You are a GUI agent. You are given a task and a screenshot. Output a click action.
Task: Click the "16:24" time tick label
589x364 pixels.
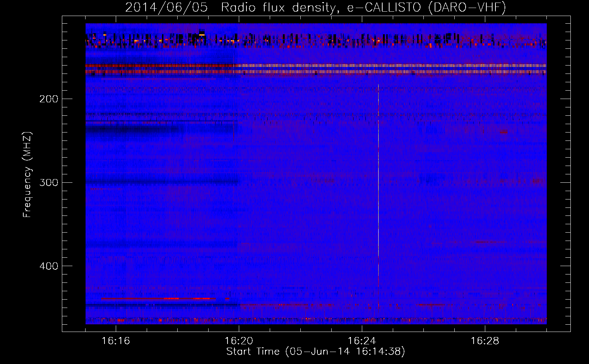362,341
